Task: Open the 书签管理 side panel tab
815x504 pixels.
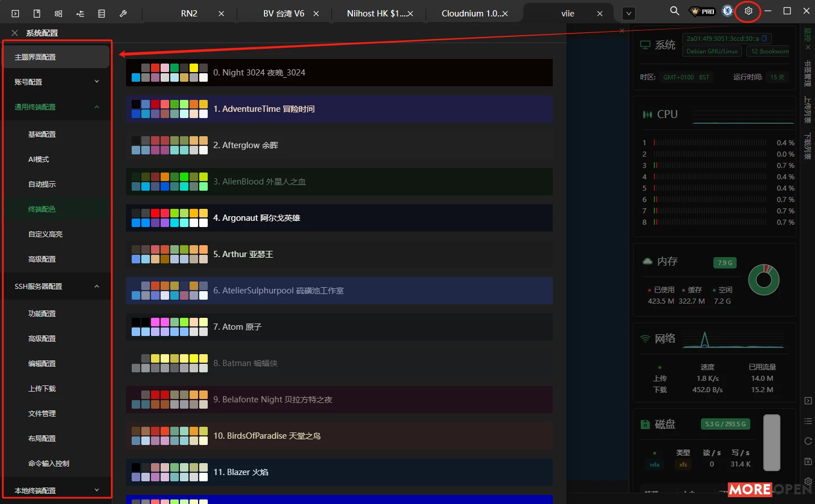Action: coord(808,74)
